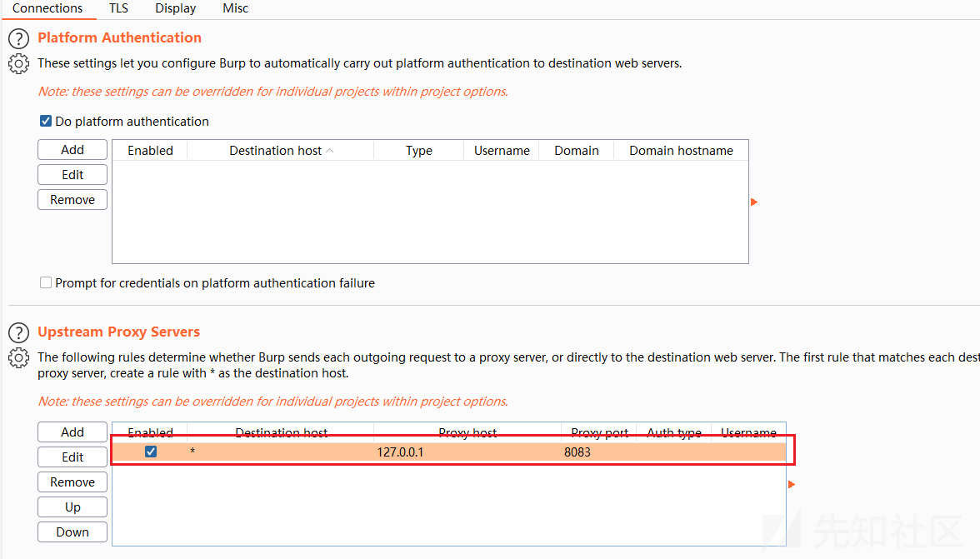Click the Username column header in authentication table
Screen dimensions: 980x559
click(x=502, y=151)
